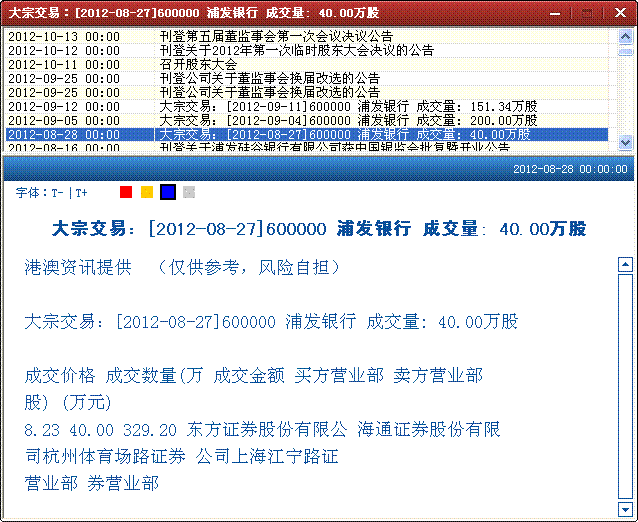Viewport: 638px width, 522px height.
Task: Click the date 2012-10-12 00:00
Action: click(64, 50)
